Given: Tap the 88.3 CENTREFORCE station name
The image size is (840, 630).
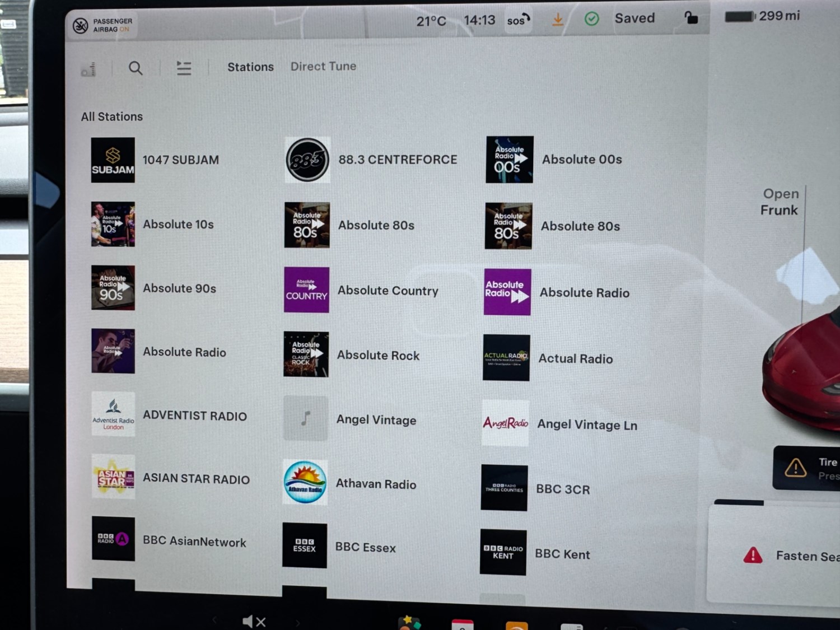Looking at the screenshot, I should click(398, 160).
